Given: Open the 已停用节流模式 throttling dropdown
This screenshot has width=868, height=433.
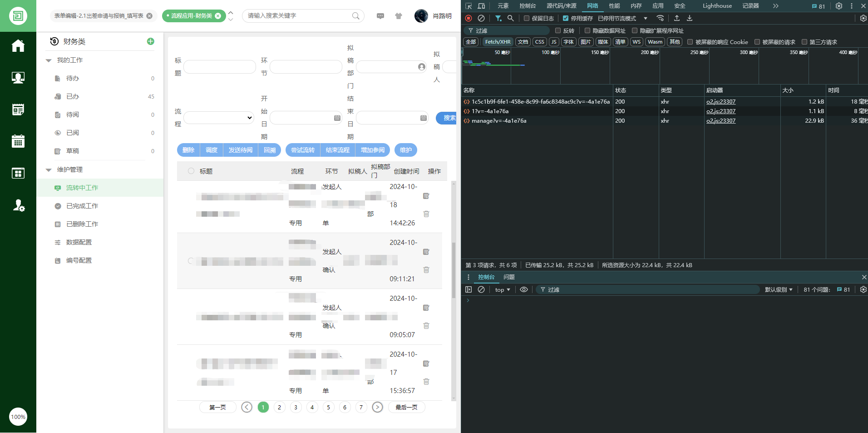Looking at the screenshot, I should pyautogui.click(x=622, y=18).
